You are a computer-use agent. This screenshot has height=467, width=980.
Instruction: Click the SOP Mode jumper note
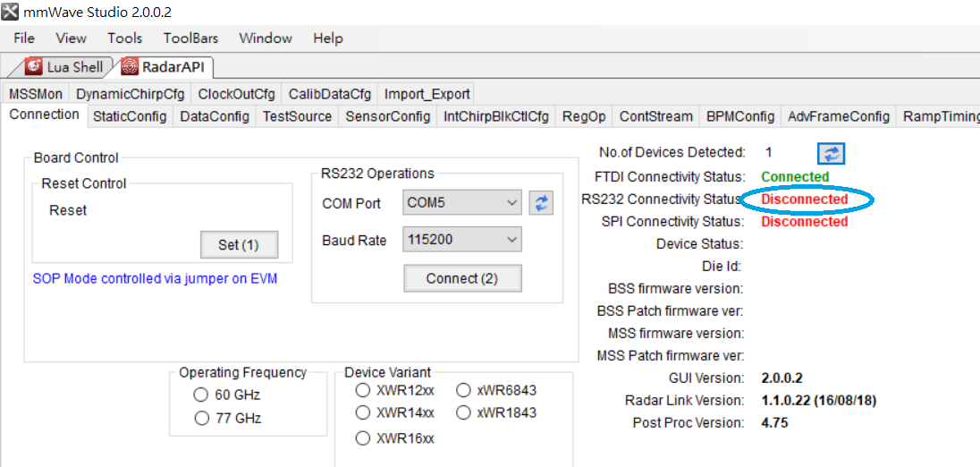(155, 279)
